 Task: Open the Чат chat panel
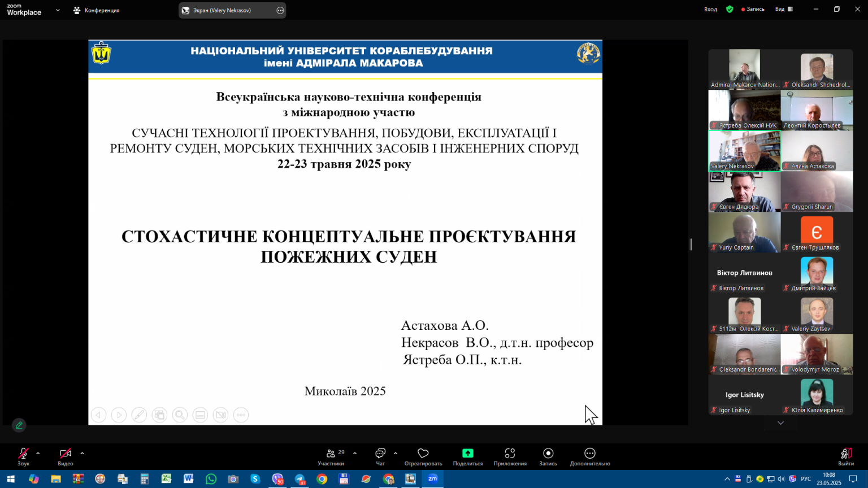pos(380,456)
